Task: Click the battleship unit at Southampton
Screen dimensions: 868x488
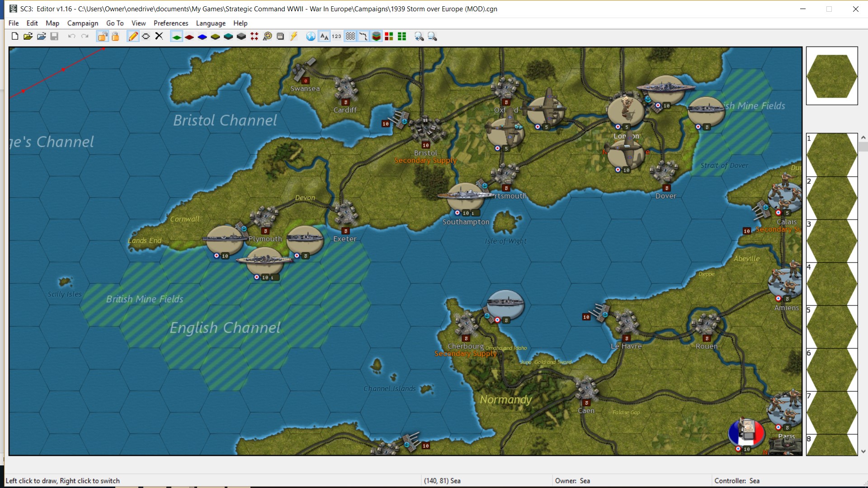Action: [x=466, y=197]
